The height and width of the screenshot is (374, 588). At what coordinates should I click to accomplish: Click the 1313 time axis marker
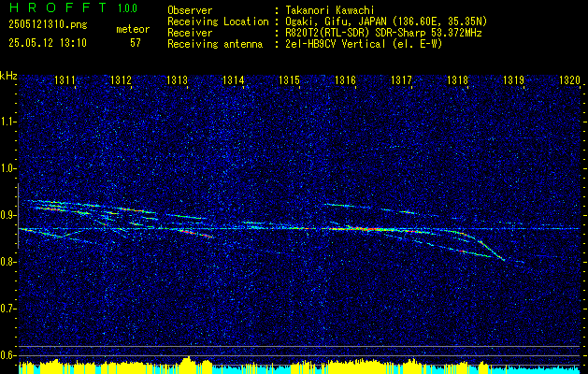(177, 79)
